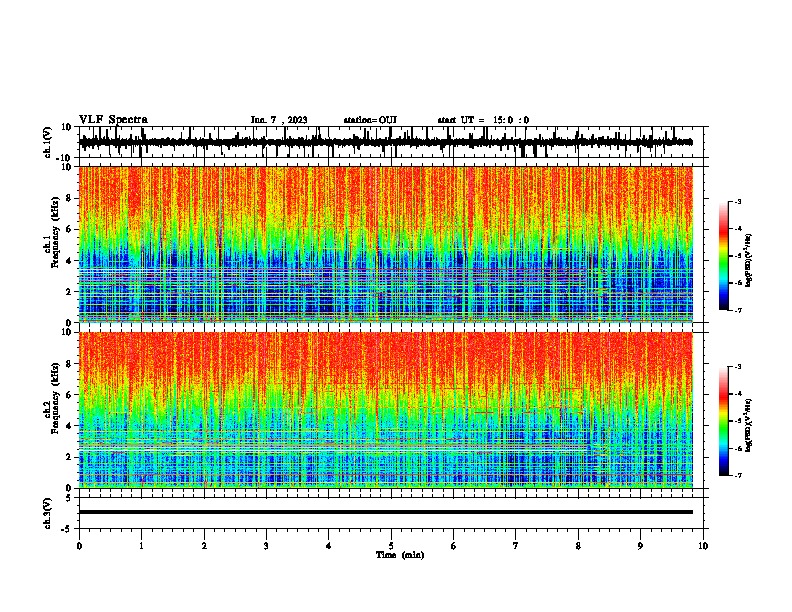Click time axis tick label "1"
Screen dimensions: 792x612
(141, 546)
